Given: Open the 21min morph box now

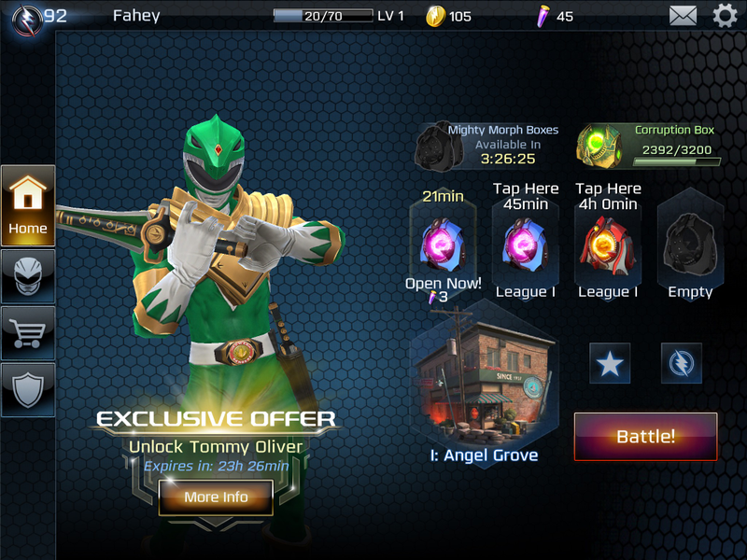Looking at the screenshot, I should [x=443, y=245].
